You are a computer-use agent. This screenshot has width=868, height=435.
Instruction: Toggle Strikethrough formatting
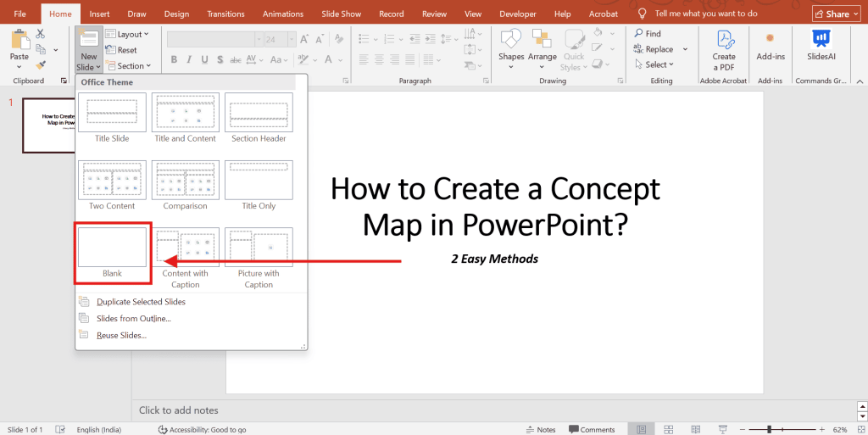pos(236,59)
